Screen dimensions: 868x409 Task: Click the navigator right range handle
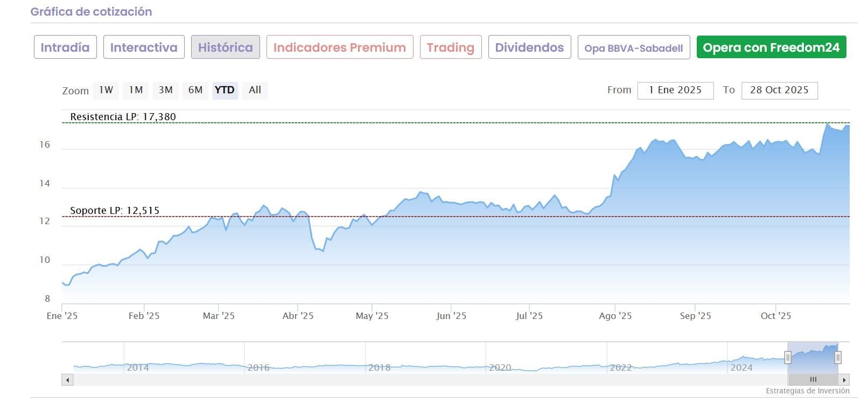(838, 357)
